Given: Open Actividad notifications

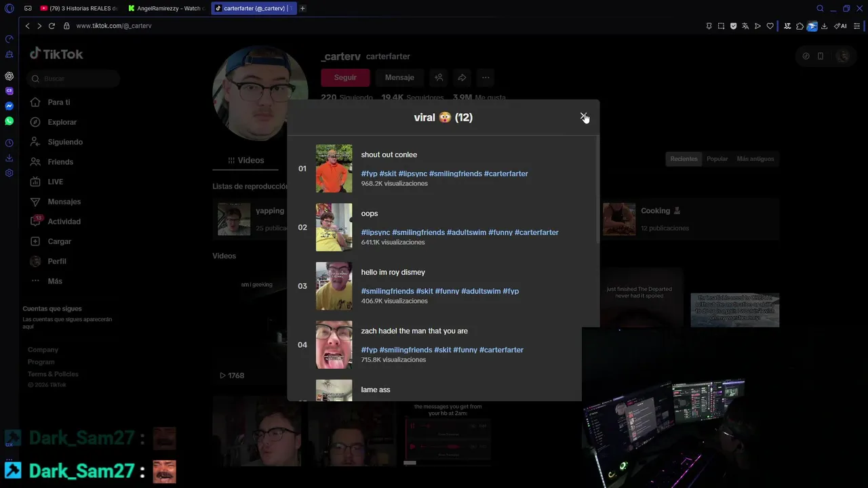Looking at the screenshot, I should (64, 222).
